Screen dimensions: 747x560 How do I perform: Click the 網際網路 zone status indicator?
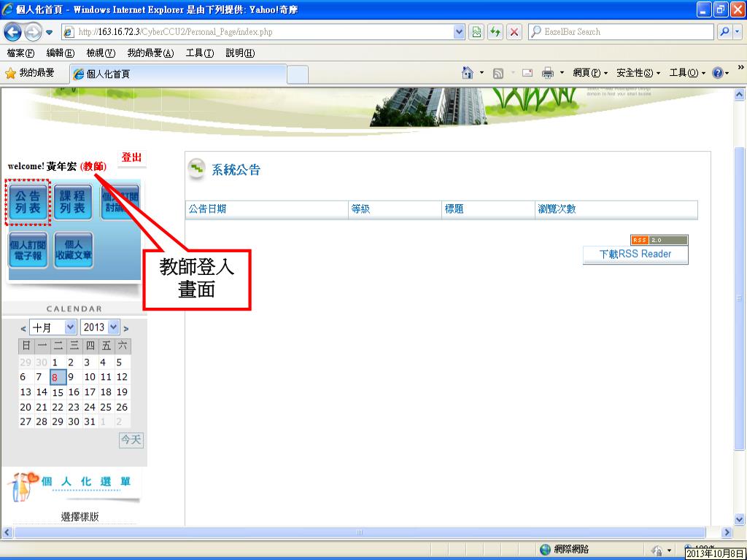point(565,550)
